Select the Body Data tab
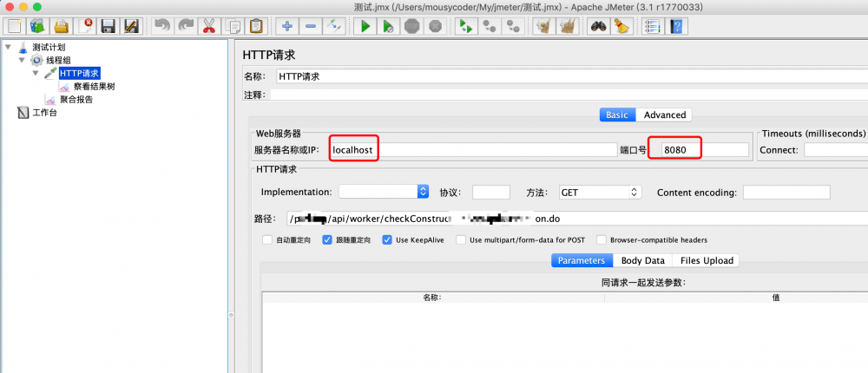Screen dimensions: 868x373 tap(642, 260)
